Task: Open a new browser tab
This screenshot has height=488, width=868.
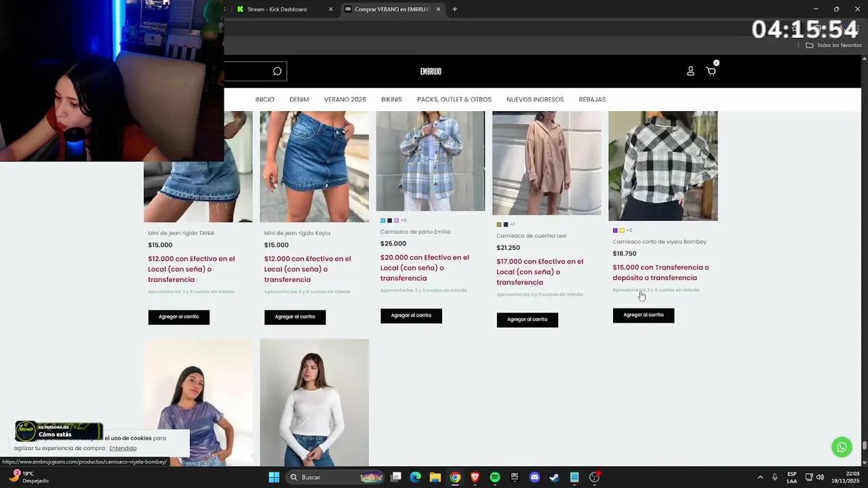Action: pyautogui.click(x=454, y=9)
